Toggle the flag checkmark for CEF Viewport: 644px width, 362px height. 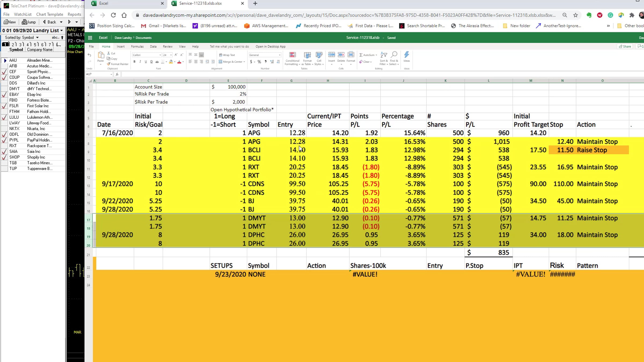[x=4, y=72]
